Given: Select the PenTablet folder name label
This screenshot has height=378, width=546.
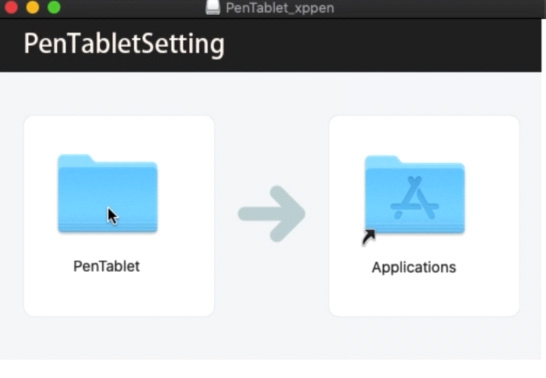Looking at the screenshot, I should tap(107, 266).
